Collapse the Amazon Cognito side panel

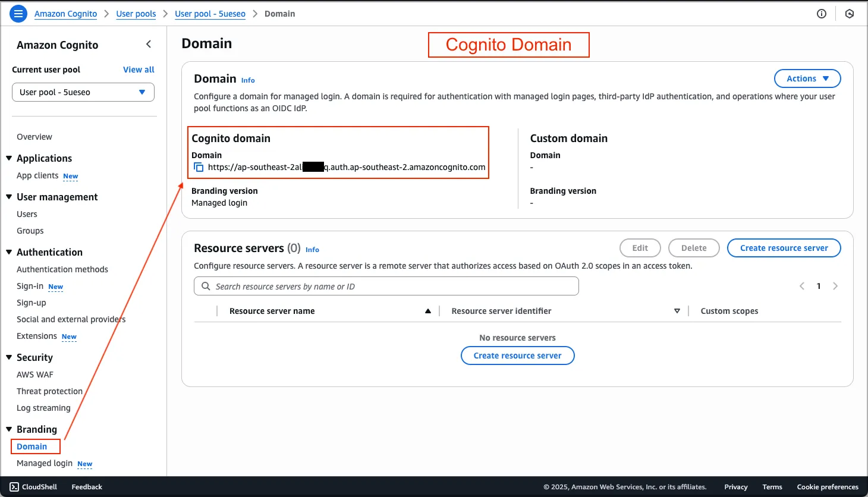pyautogui.click(x=149, y=44)
